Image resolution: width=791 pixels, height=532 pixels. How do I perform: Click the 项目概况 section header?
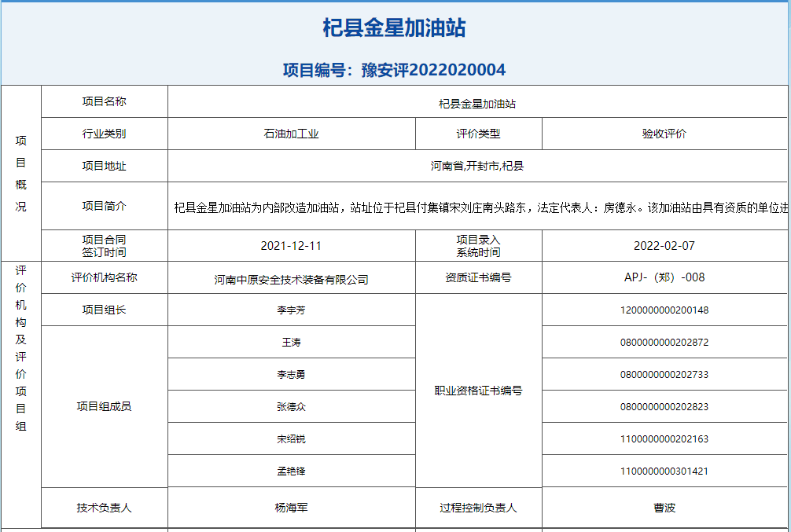click(20, 174)
